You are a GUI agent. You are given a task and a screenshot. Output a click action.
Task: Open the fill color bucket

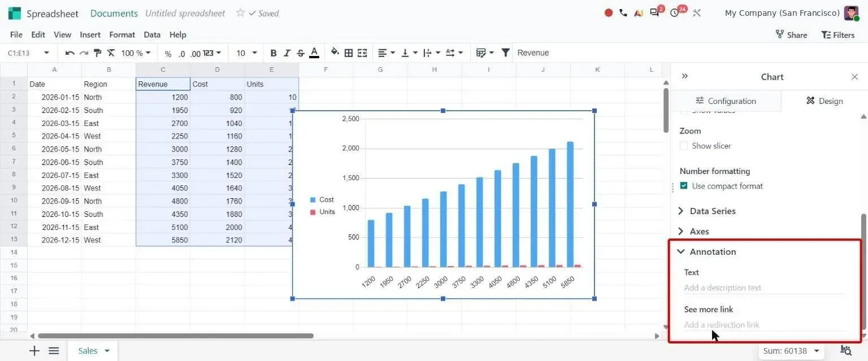pos(335,53)
